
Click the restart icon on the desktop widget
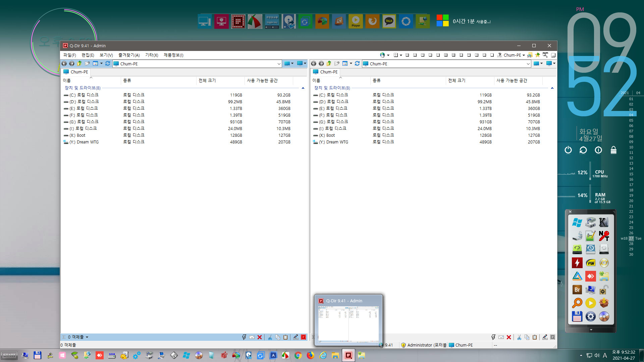(583, 150)
